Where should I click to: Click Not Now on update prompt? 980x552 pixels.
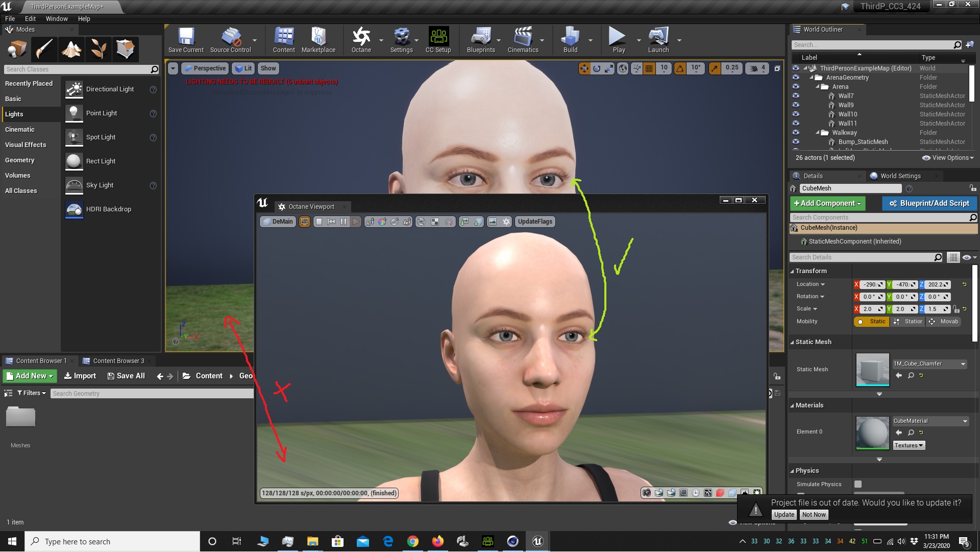[814, 515]
